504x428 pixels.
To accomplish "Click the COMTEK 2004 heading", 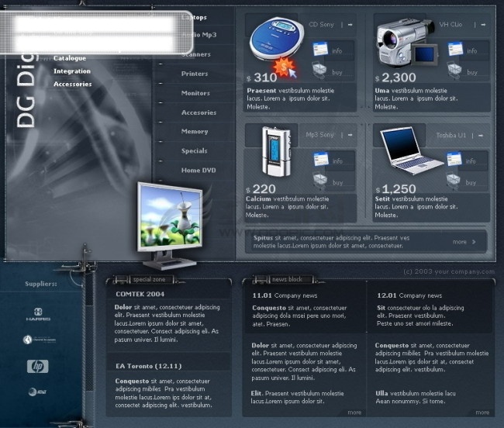I will 140,294.
